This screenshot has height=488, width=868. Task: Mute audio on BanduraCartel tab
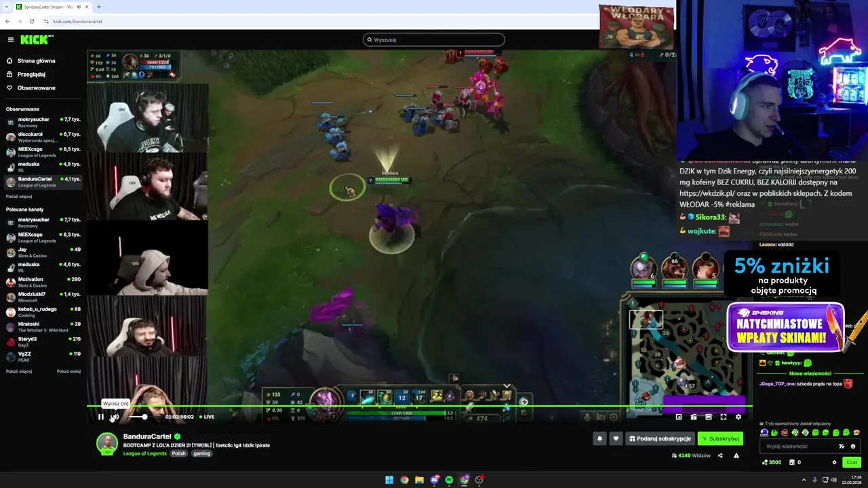(79, 7)
